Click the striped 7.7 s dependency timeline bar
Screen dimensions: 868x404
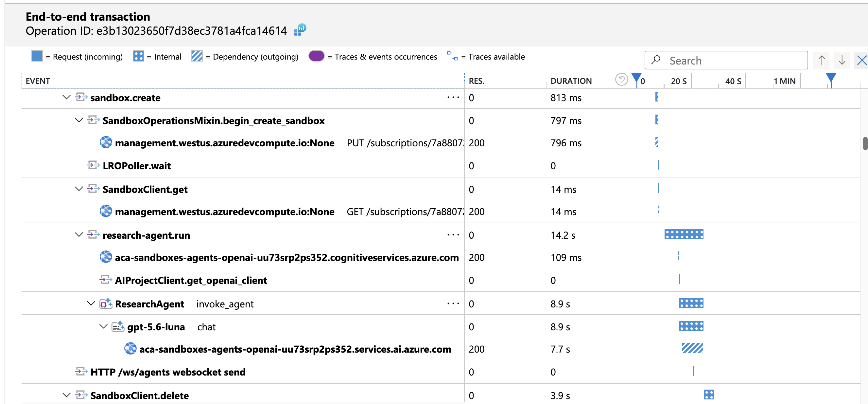tap(692, 348)
